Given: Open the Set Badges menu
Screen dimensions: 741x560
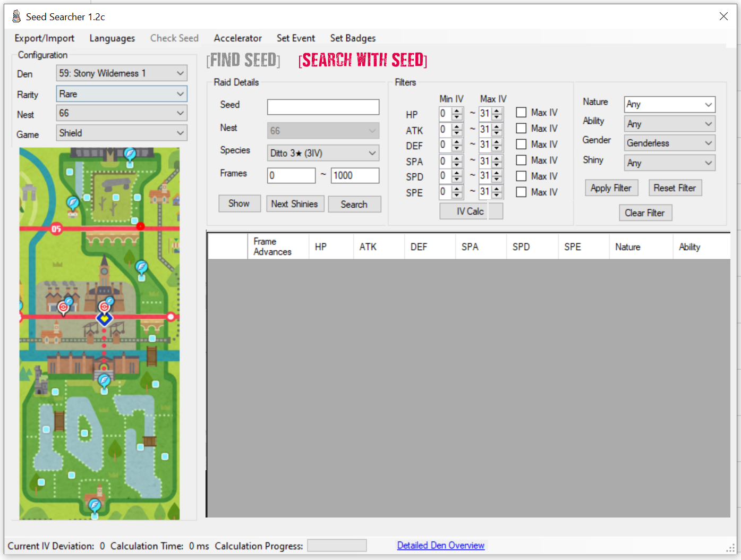Looking at the screenshot, I should (x=353, y=38).
